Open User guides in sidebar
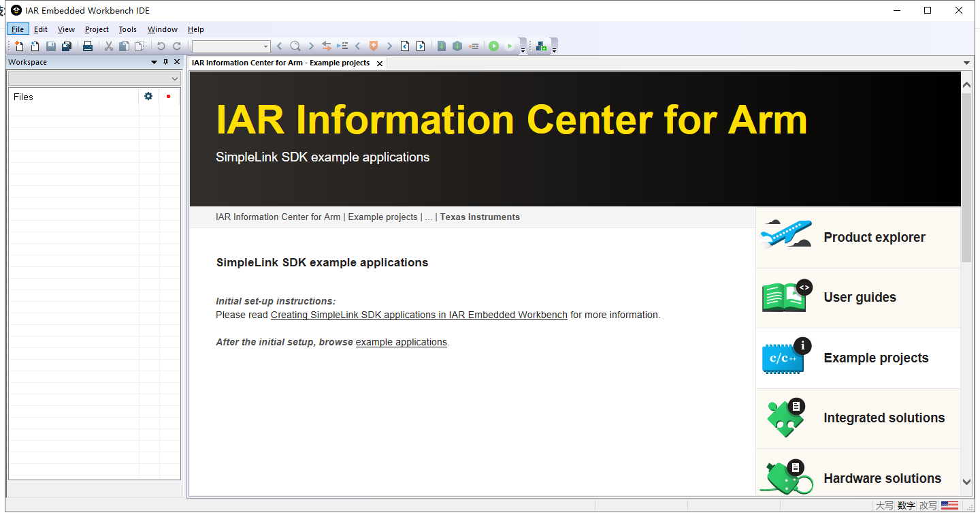 858,298
